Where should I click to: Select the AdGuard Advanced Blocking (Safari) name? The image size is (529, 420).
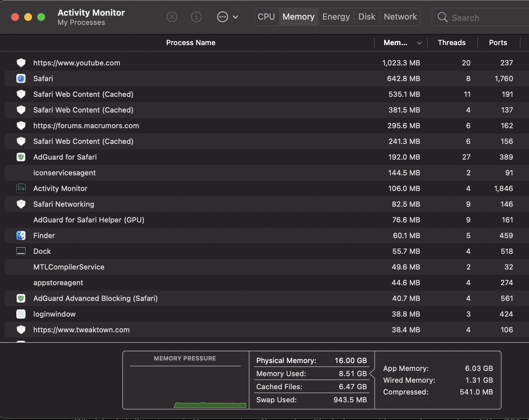(x=95, y=298)
